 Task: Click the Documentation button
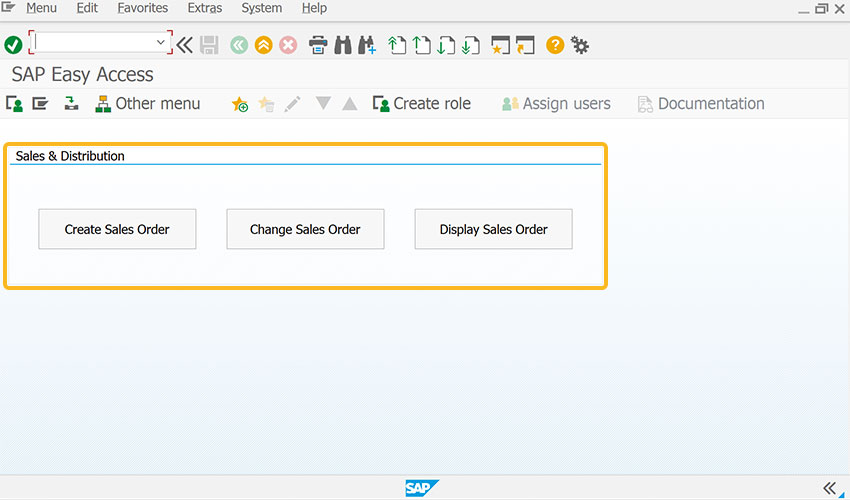pos(701,104)
